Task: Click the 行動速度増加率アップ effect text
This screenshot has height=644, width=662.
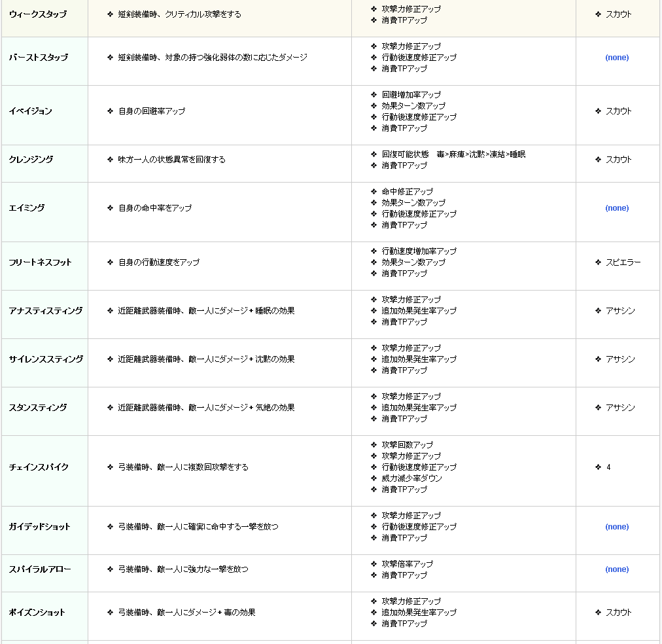Action: point(419,251)
